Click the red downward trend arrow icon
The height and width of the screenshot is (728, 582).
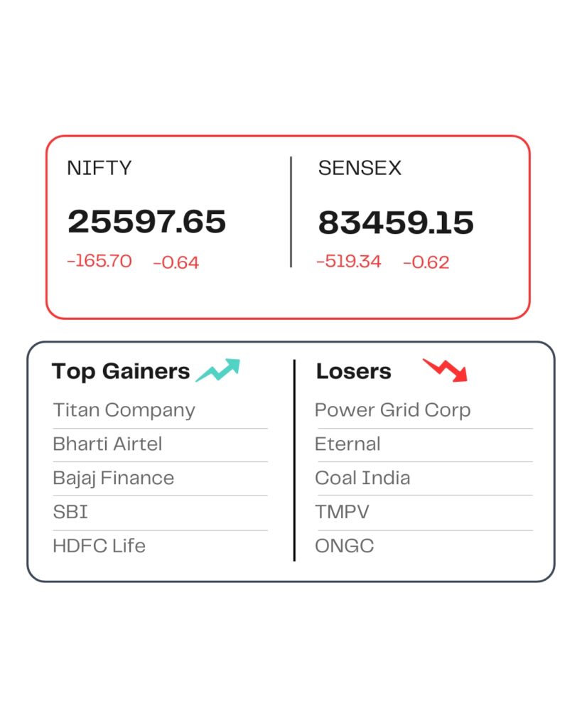pyautogui.click(x=446, y=370)
